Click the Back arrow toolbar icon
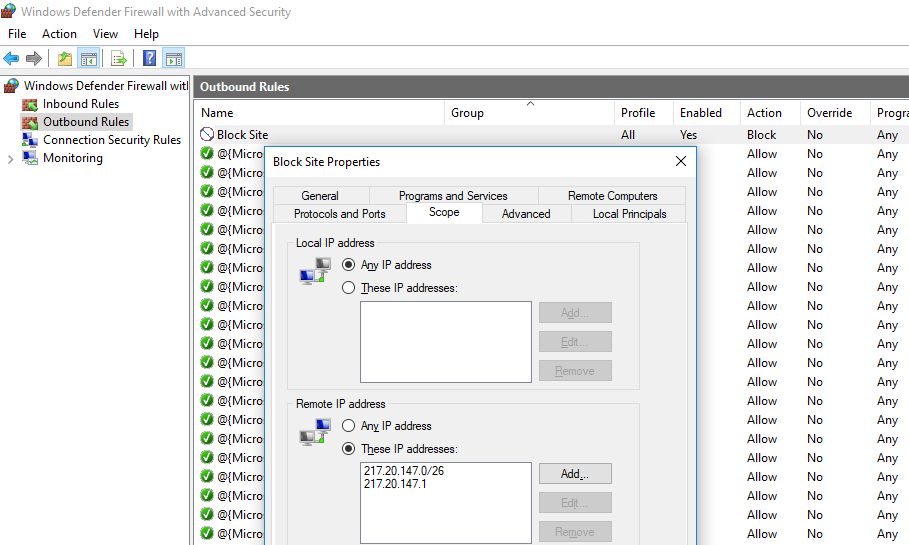 click(x=12, y=59)
